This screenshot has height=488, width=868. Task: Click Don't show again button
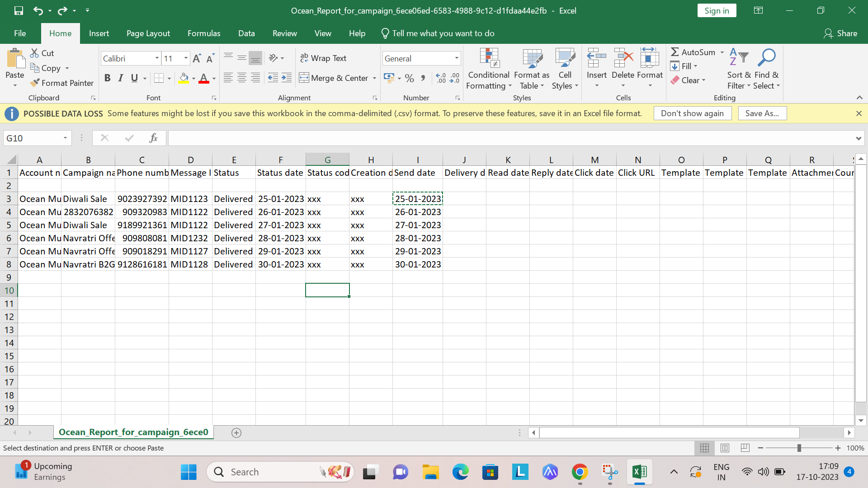coord(693,113)
